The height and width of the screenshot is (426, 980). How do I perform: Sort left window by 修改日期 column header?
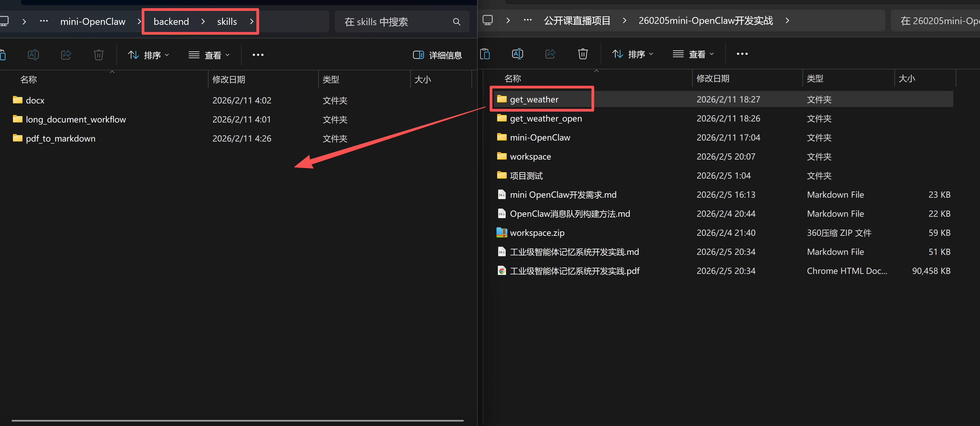click(x=228, y=79)
